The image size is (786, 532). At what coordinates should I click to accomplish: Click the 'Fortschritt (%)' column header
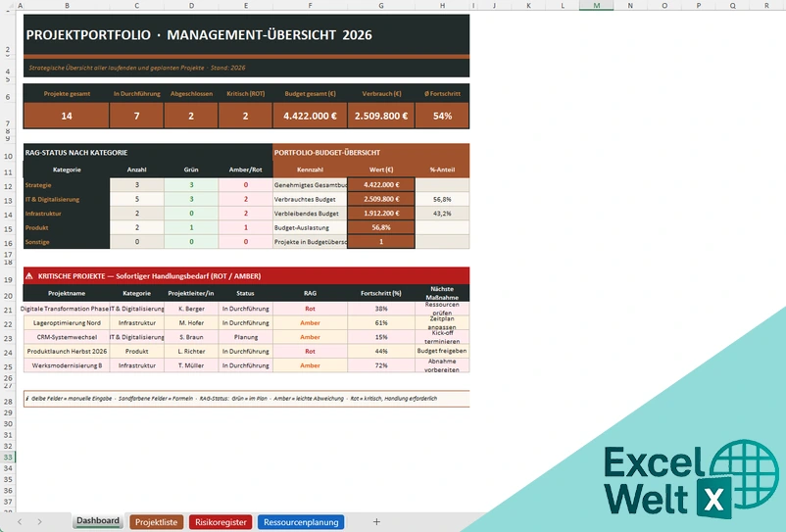pos(381,293)
